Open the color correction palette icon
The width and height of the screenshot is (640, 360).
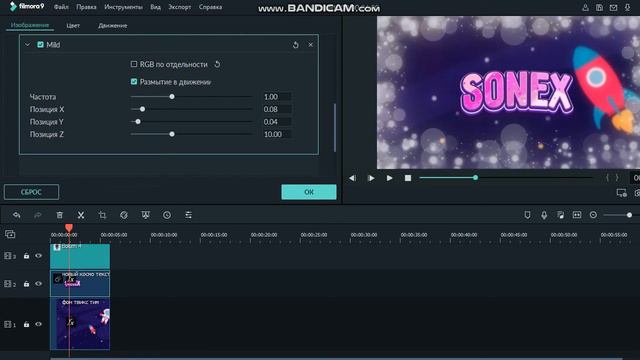124,215
